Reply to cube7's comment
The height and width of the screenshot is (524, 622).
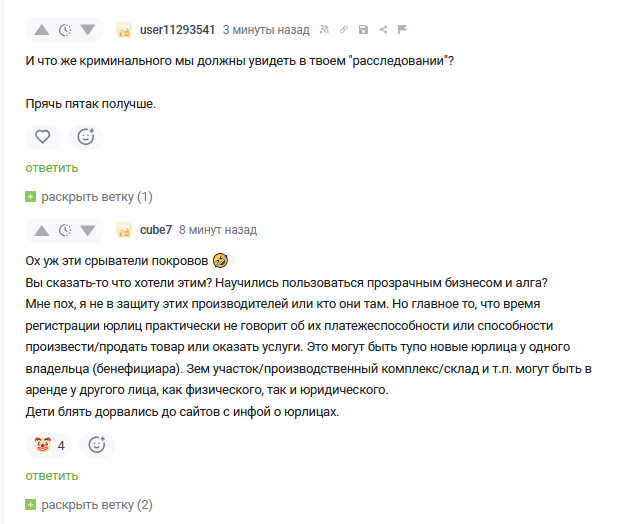click(x=51, y=475)
